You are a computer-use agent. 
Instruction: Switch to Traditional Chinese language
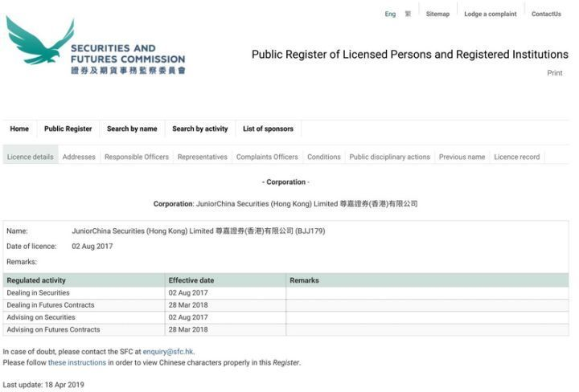[x=408, y=14]
